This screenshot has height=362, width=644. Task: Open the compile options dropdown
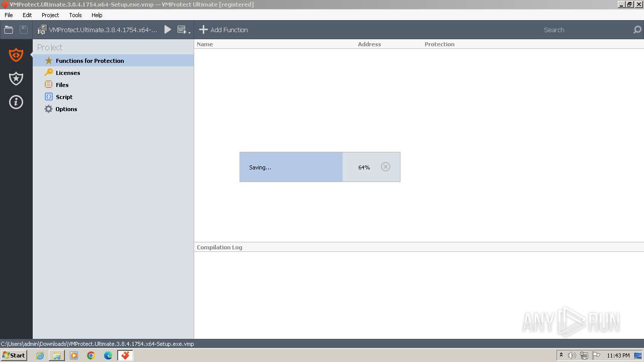184,30
